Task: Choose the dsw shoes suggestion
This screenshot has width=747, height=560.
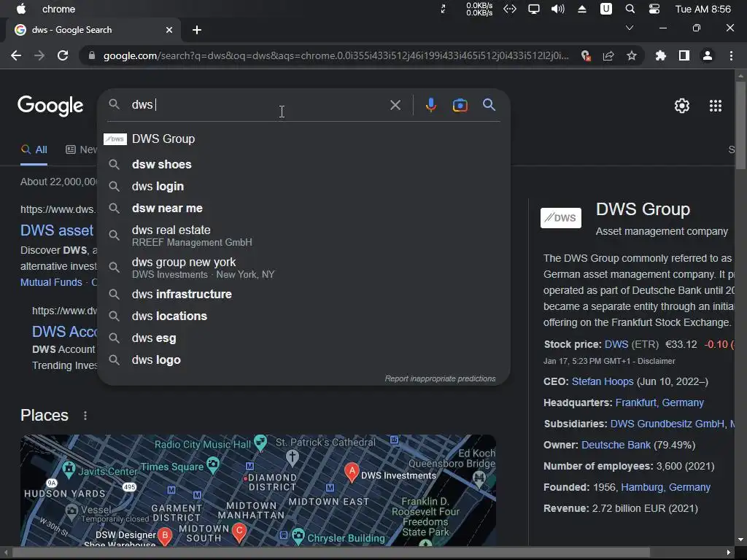Action: (303, 164)
